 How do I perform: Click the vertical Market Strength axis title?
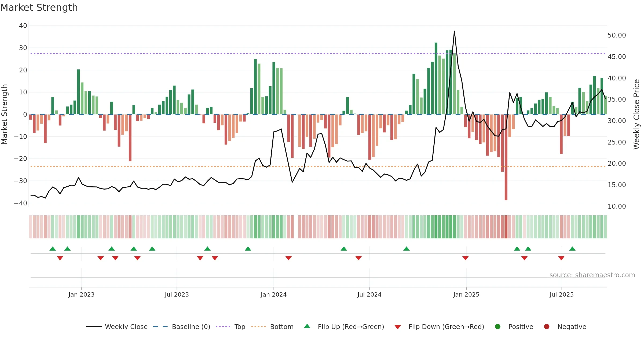4,114
